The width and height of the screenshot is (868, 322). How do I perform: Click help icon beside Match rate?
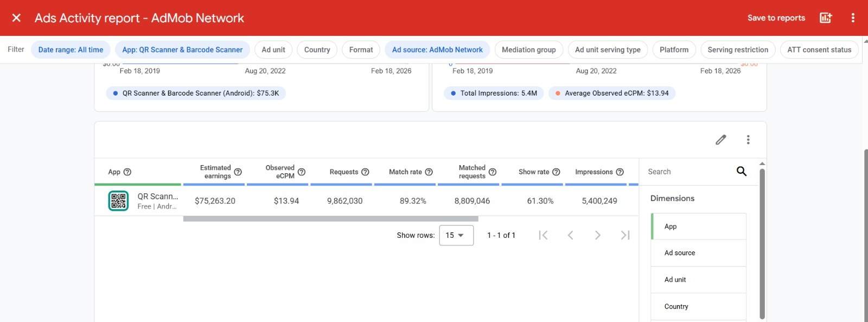pos(429,172)
